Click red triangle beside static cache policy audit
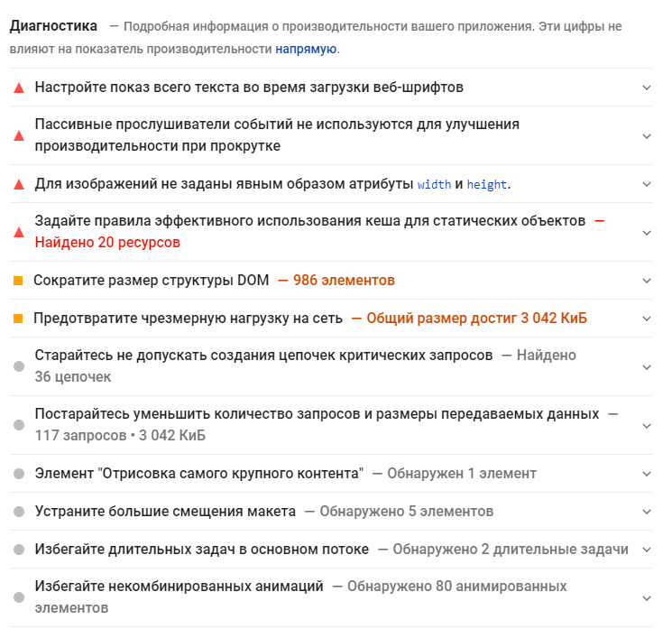This screenshot has height=638, width=672. click(x=18, y=232)
